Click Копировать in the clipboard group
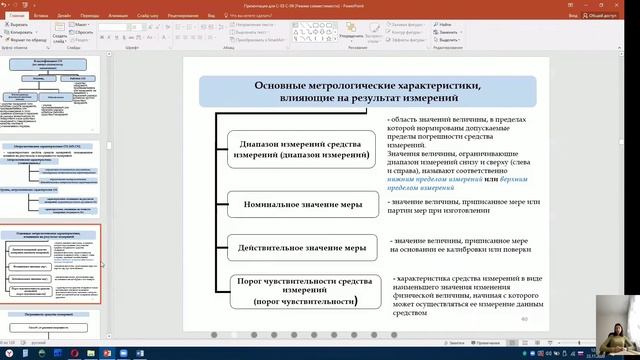 (x=18, y=32)
